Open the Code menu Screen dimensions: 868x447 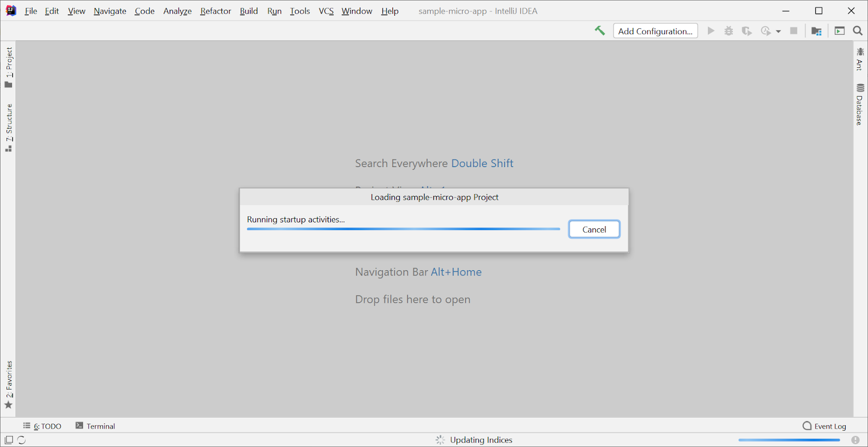[144, 11]
